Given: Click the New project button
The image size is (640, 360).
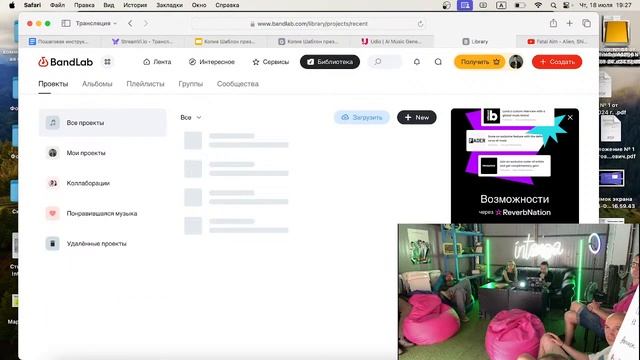Looking at the screenshot, I should tap(417, 118).
